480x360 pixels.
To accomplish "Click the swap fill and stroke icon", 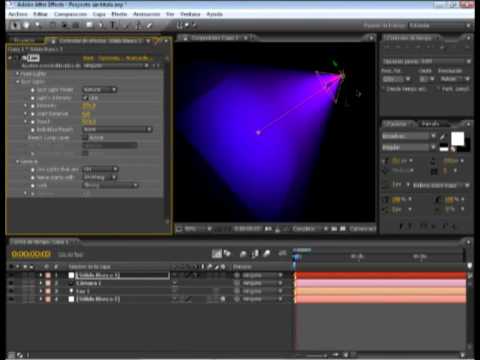I will coord(453,150).
